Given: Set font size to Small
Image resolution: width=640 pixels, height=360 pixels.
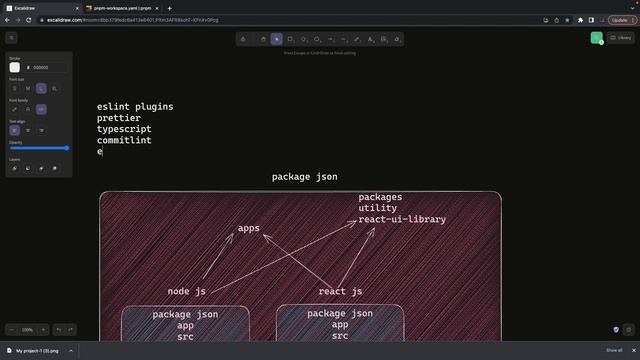Looking at the screenshot, I should [x=15, y=88].
